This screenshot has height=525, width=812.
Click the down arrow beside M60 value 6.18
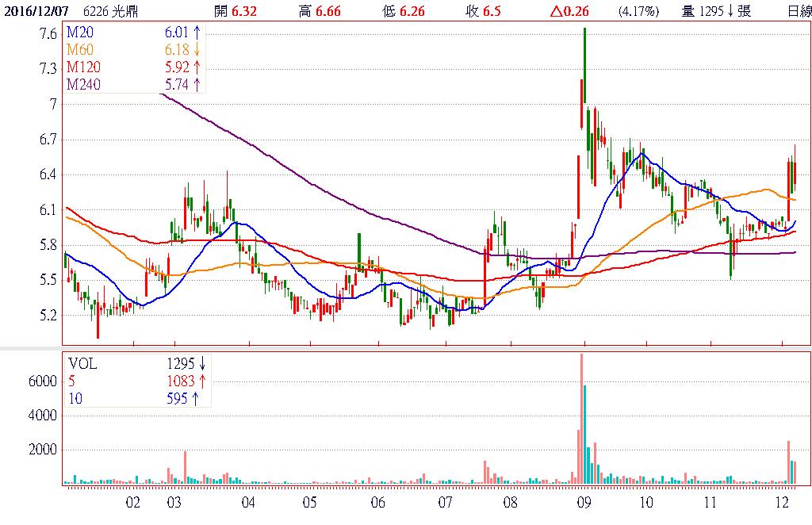[x=196, y=50]
